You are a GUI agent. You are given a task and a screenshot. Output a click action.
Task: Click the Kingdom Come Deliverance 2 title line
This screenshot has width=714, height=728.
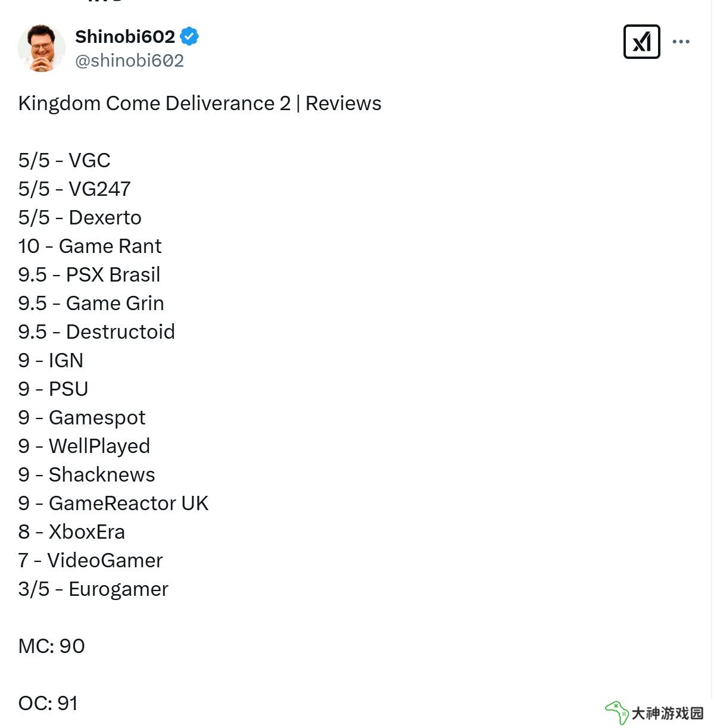[x=199, y=103]
